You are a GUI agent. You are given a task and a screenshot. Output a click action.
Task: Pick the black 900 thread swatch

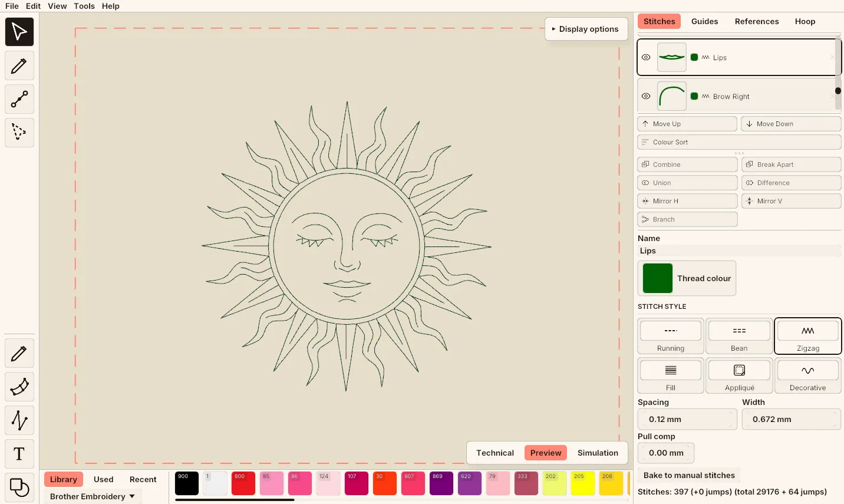187,483
